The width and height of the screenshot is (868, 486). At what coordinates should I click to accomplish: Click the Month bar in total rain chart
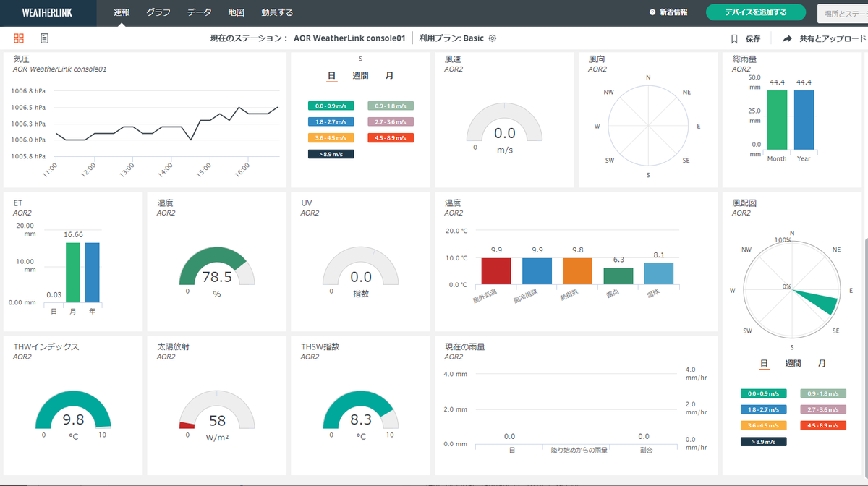point(777,121)
